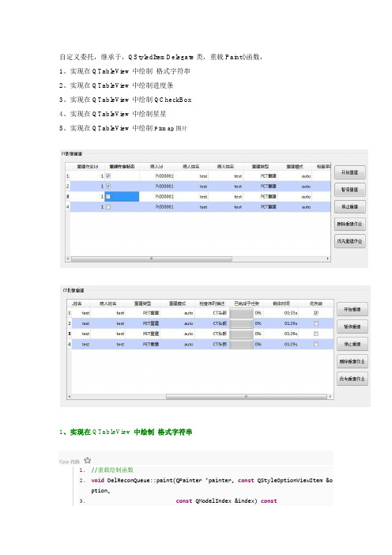The height and width of the screenshot is (555, 392).
Task: Toggle row 2 checkbox in 重建作业状态 column
Action: coord(108,186)
